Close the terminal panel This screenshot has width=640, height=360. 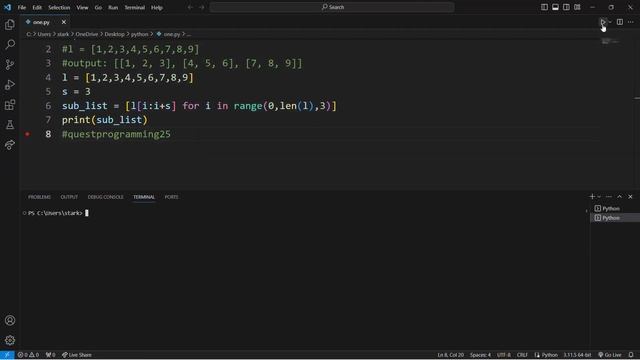click(630, 197)
